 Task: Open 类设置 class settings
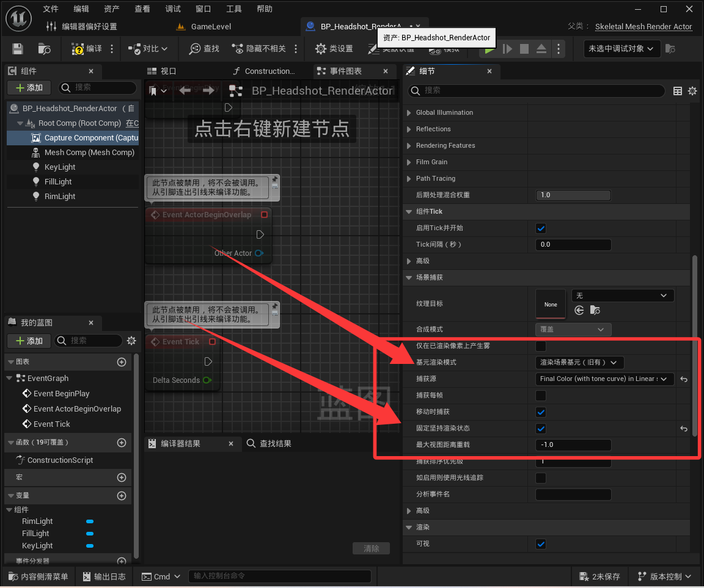coord(334,49)
